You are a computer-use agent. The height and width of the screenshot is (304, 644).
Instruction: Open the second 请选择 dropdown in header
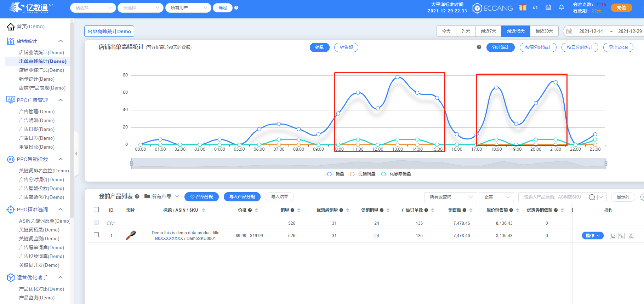click(141, 8)
